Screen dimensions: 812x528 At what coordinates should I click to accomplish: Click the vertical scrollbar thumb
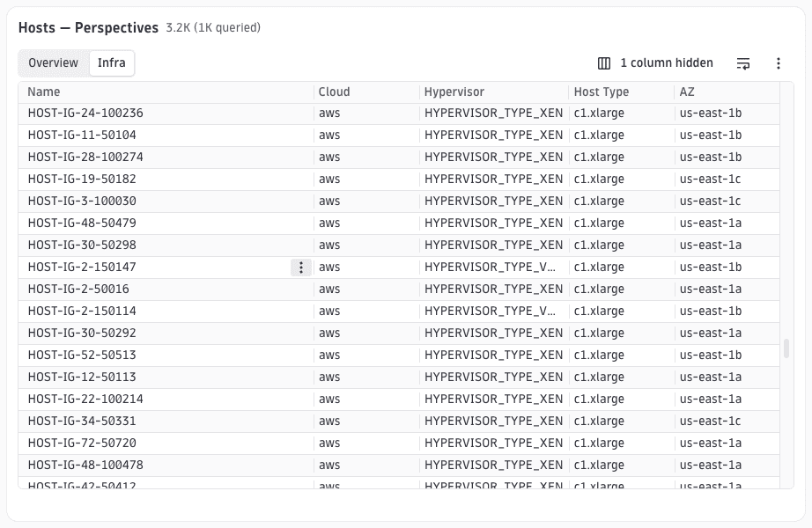786,348
